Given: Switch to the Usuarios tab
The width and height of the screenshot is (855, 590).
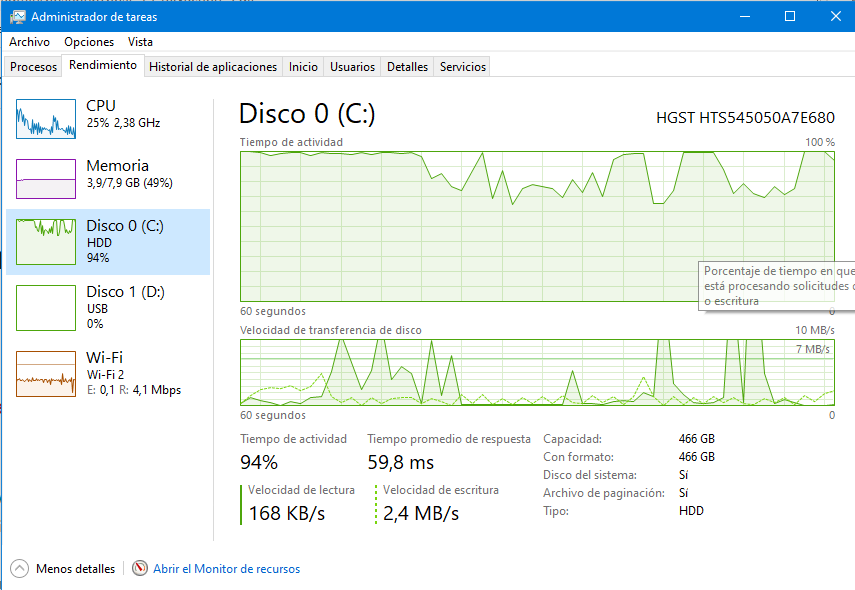Looking at the screenshot, I should pos(352,67).
